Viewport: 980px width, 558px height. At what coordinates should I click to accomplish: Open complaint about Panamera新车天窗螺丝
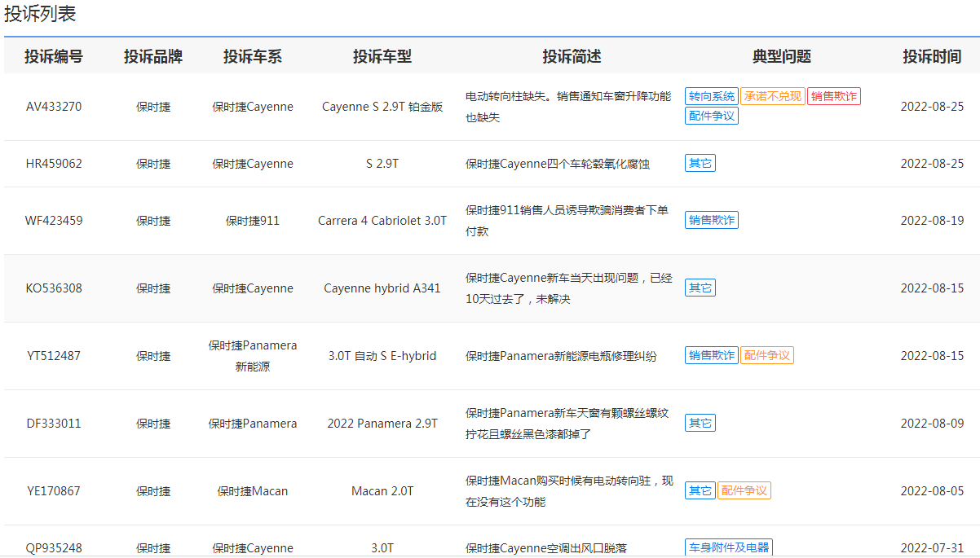point(567,424)
